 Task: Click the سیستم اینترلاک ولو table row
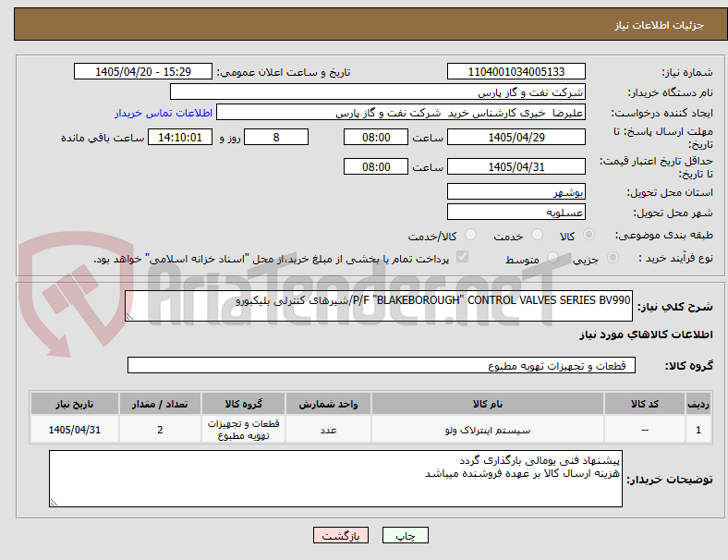(x=370, y=430)
